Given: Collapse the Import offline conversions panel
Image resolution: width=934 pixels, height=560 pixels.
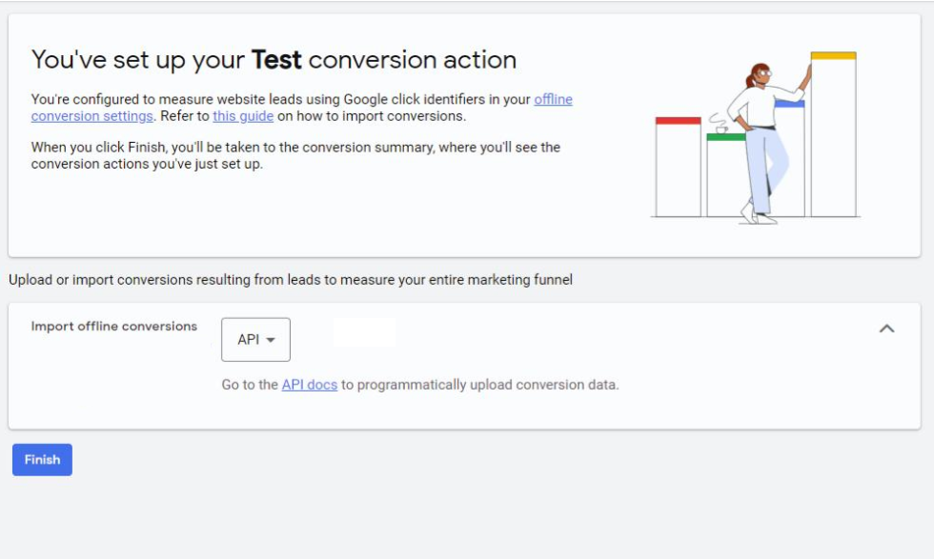Looking at the screenshot, I should tap(886, 329).
